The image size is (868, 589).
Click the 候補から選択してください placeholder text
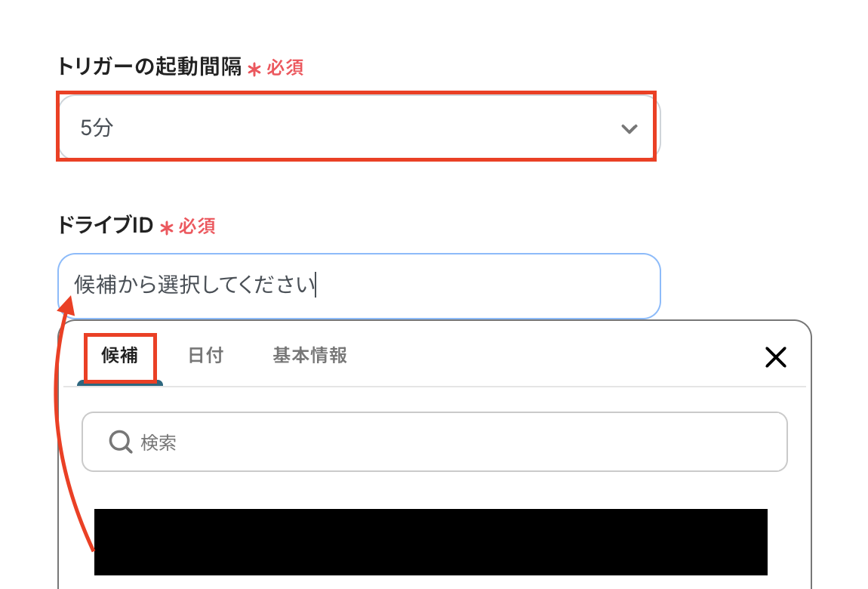(194, 285)
